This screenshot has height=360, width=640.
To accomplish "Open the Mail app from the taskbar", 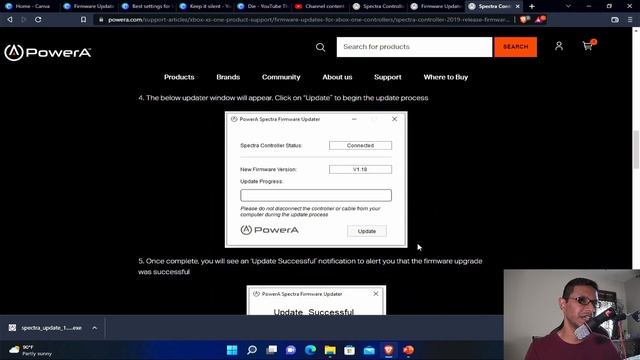I will click(x=369, y=350).
